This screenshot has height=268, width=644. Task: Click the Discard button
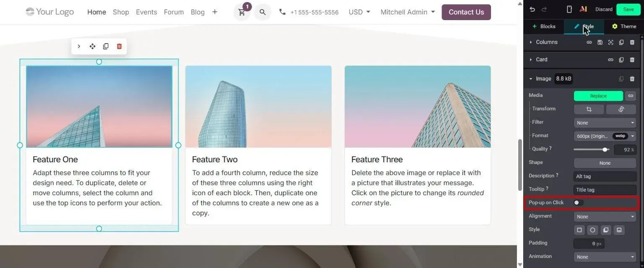coord(604,9)
